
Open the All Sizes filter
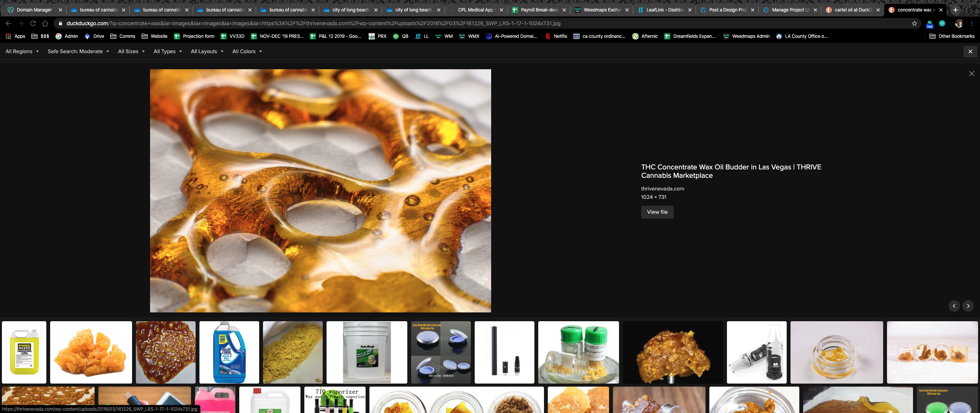[x=131, y=51]
